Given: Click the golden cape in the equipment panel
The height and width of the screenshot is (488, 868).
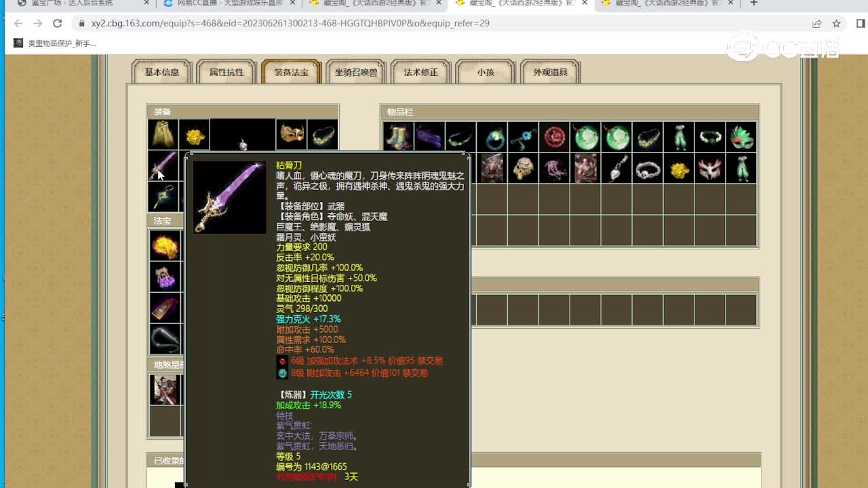Looking at the screenshot, I should pos(163,134).
